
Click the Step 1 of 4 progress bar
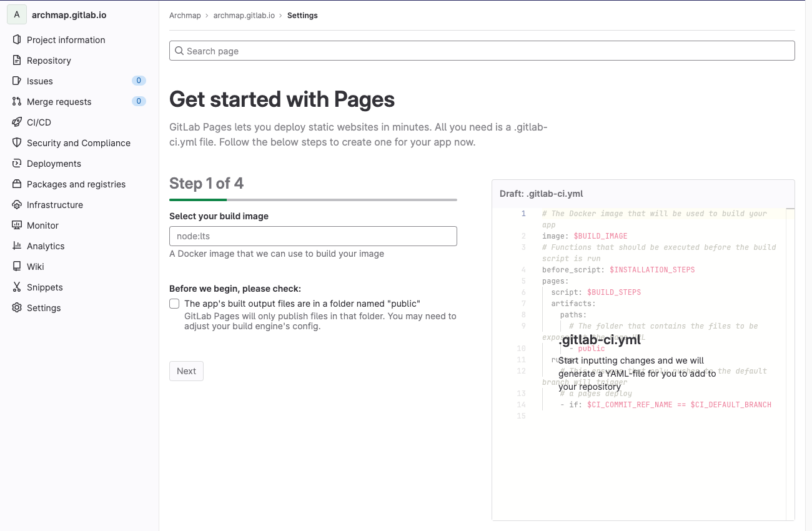pos(313,199)
